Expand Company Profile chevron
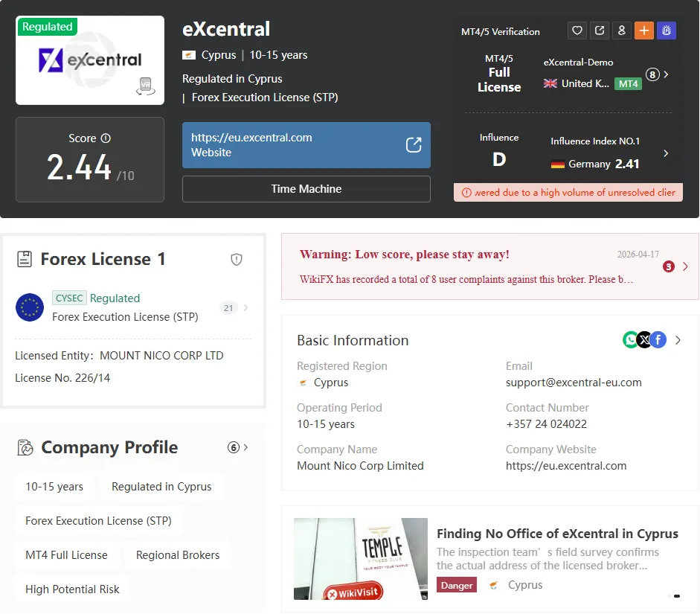Viewport: 700px width, 614px height. pyautogui.click(x=245, y=447)
